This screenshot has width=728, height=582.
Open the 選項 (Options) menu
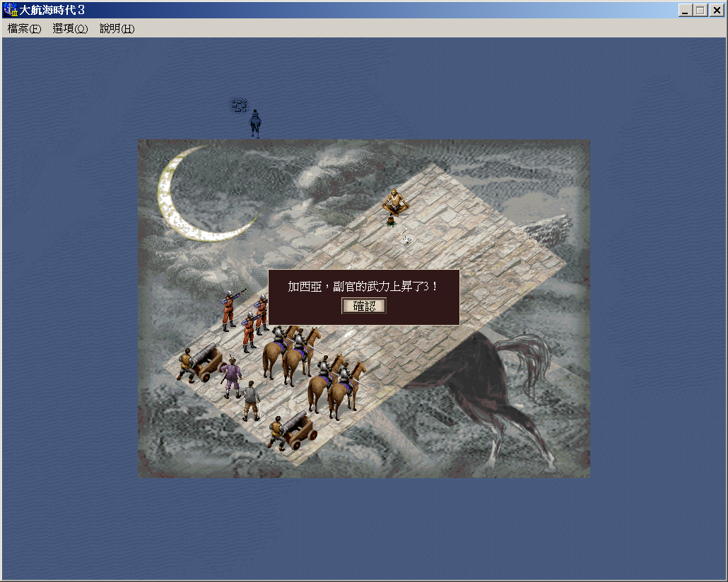click(x=70, y=29)
